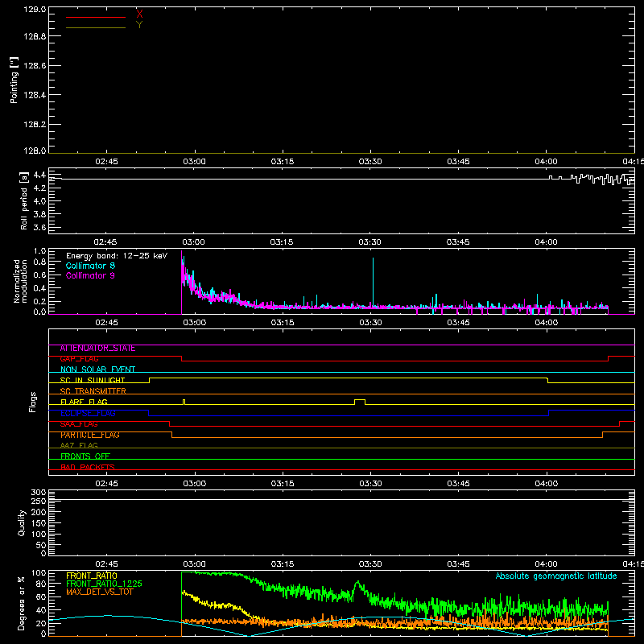Click the jagged white roll period trace after 04:00
Image resolution: width=644 pixels, height=644 pixels.
pos(592,179)
